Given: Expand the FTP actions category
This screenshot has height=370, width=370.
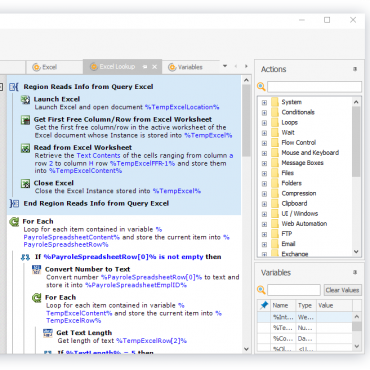Looking at the screenshot, I should tap(264, 234).
